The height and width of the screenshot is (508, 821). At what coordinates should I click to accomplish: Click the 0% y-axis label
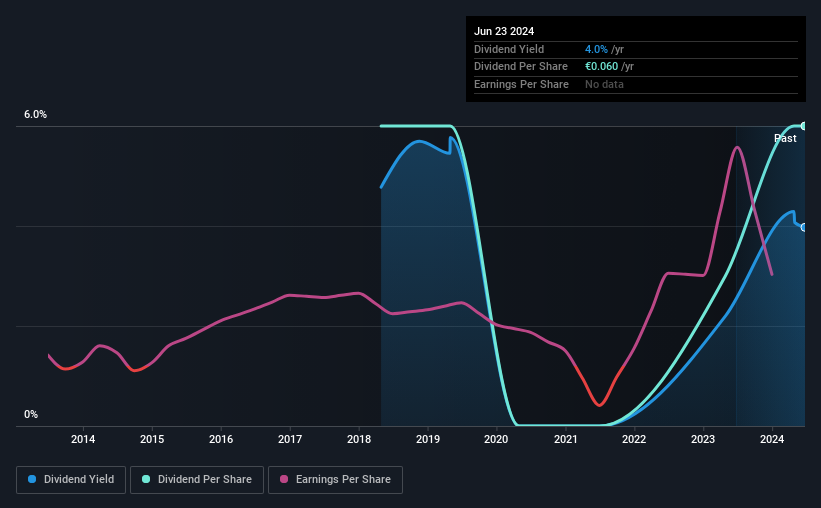point(31,414)
